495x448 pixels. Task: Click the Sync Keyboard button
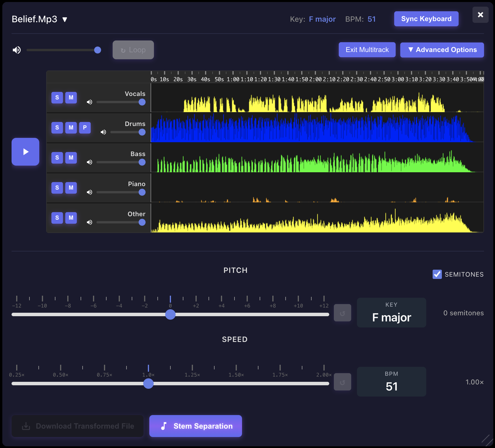[x=426, y=19]
